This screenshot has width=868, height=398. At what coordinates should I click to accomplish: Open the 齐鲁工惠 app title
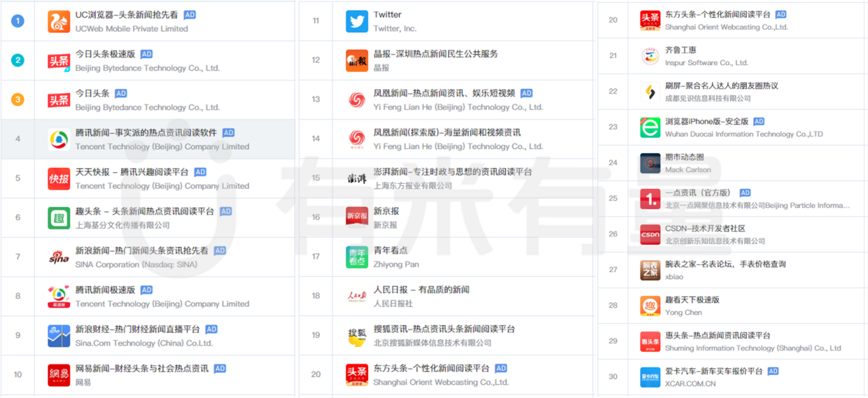(681, 50)
